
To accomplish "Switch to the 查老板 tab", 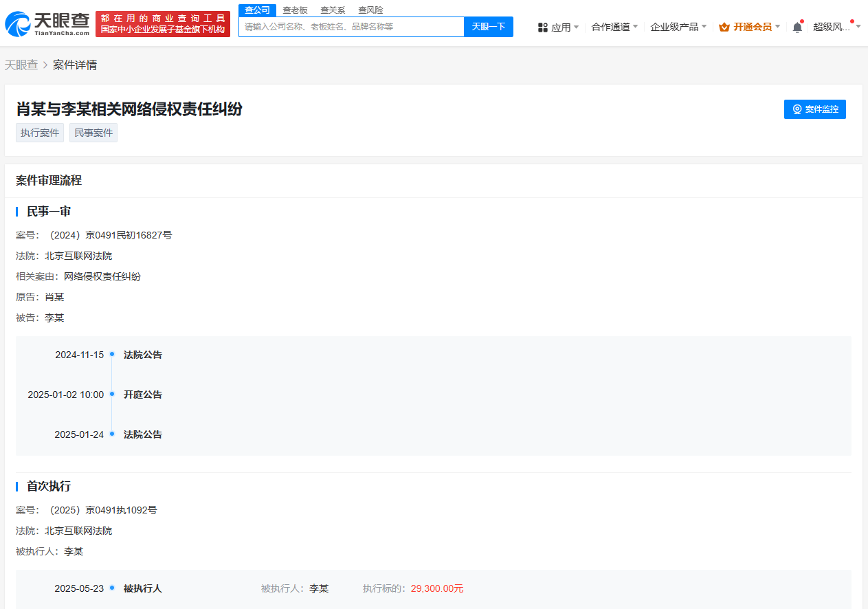I will (x=296, y=10).
